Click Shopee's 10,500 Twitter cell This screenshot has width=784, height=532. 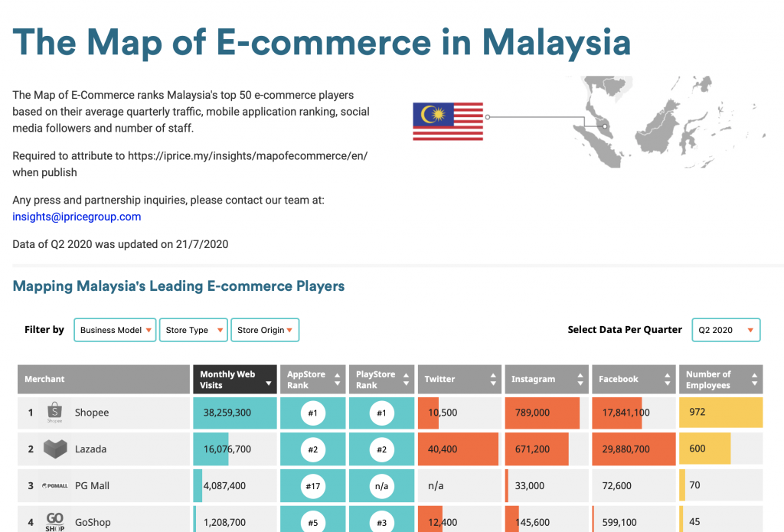459,413
